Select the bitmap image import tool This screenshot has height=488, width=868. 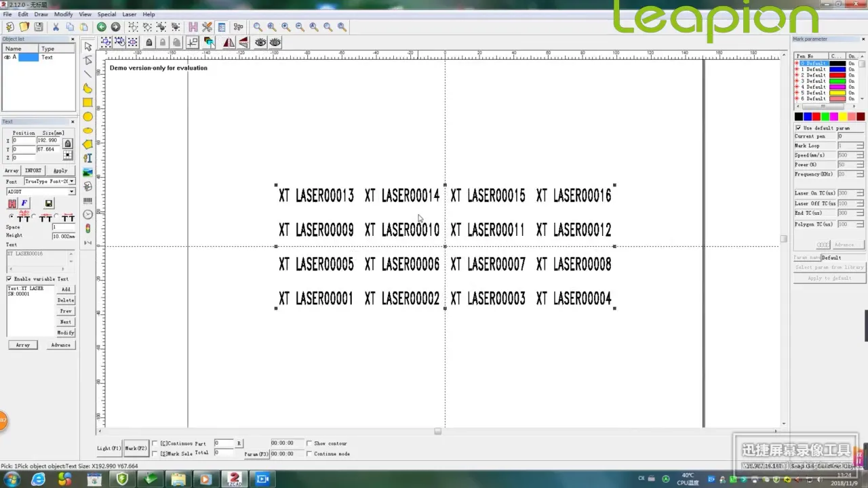87,172
